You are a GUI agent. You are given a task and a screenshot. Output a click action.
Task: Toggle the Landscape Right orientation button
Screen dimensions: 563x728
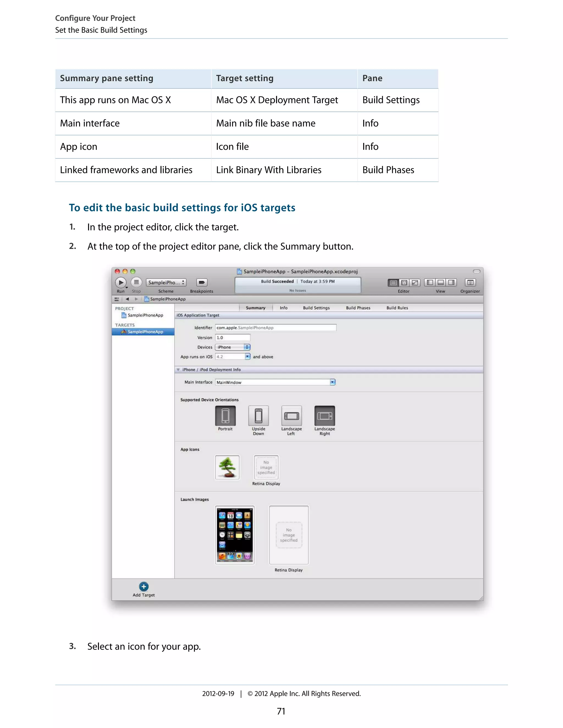point(325,416)
